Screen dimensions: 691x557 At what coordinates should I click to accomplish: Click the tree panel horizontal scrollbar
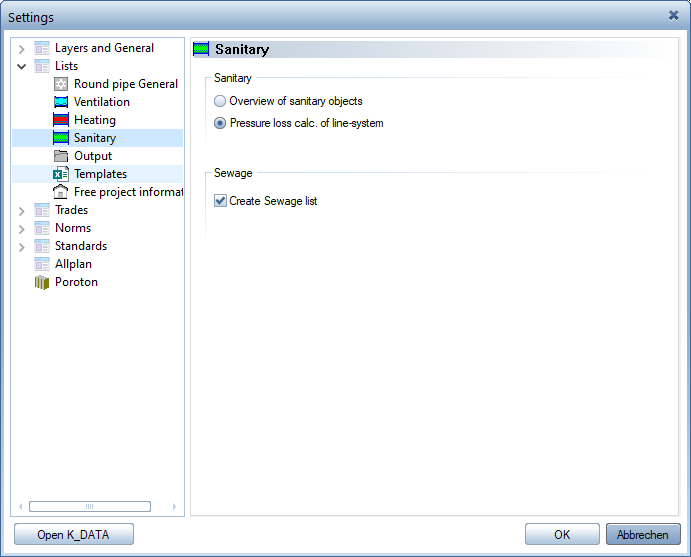(x=90, y=506)
